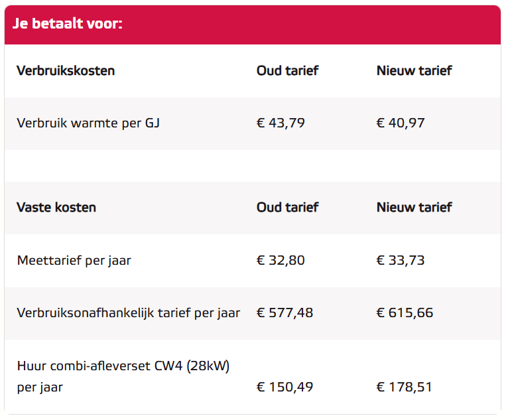Select the 'Meettarief per jaar' label

[74, 261]
